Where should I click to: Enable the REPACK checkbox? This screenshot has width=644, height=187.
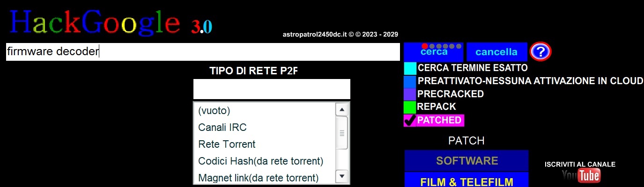point(410,107)
